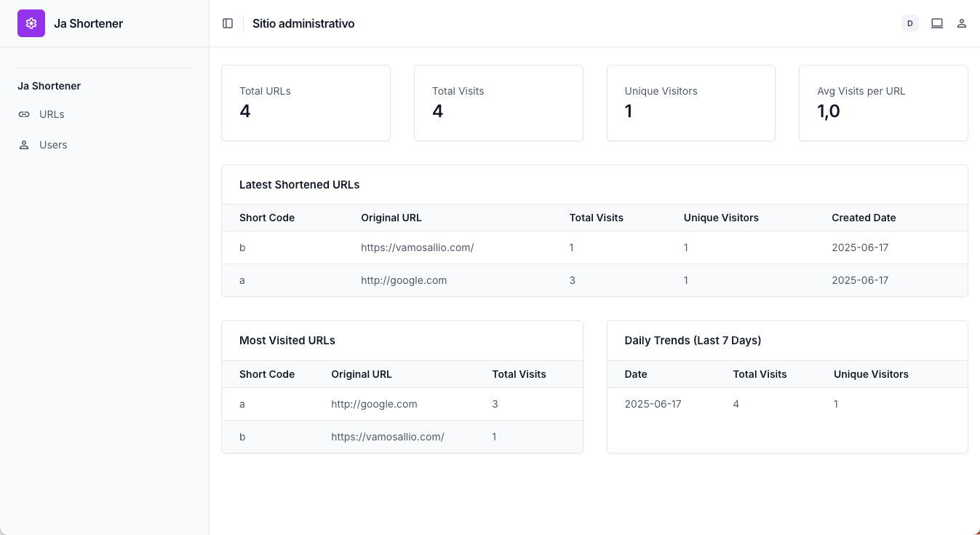Select the Unique Visitors stat card
This screenshot has width=980, height=535.
690,103
